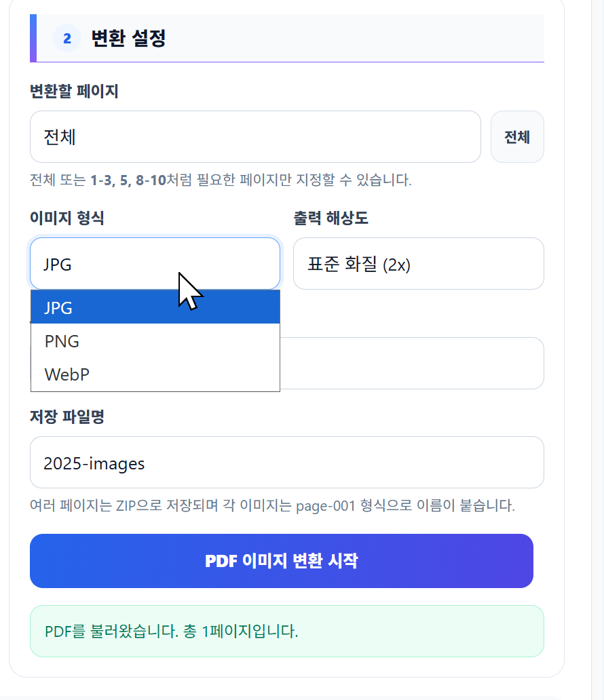This screenshot has width=604, height=700.
Task: Click the page range hint text 1-3, 5, 8-10
Action: [128, 180]
